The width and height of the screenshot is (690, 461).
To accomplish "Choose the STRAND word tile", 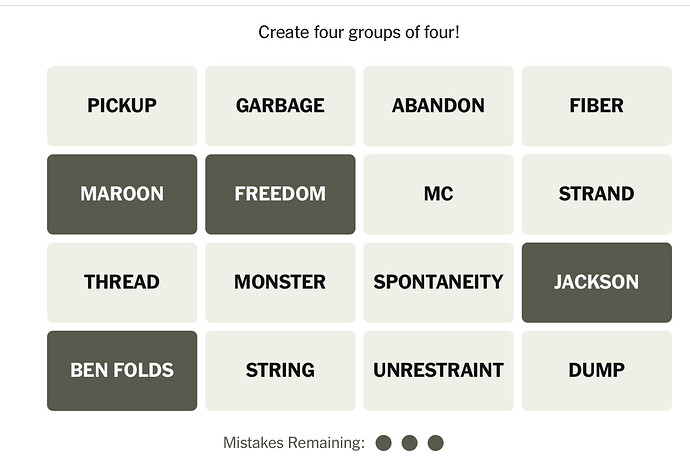I will coord(597,194).
